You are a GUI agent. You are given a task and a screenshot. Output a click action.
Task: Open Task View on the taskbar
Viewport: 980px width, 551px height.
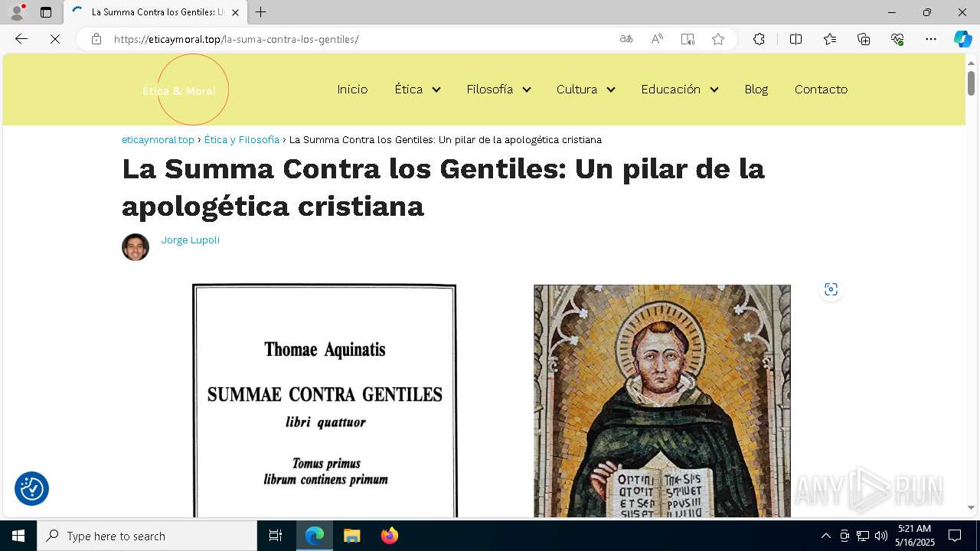pos(276,536)
